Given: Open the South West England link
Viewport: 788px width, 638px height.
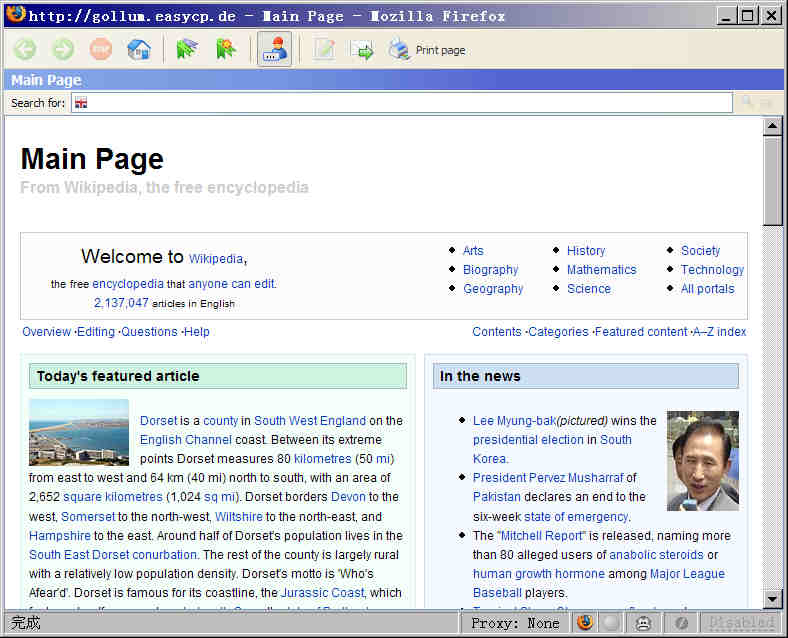Looking at the screenshot, I should 310,421.
